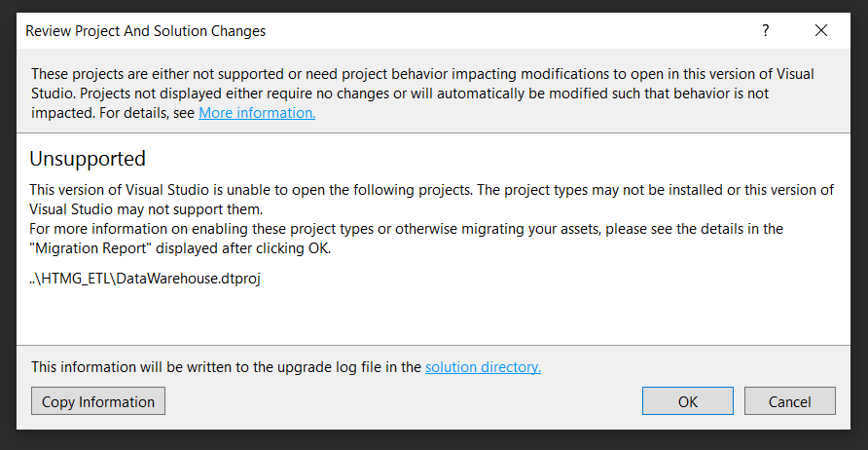This screenshot has height=450, width=868.
Task: Click the 'Visual Studio may not support them' line
Action: pos(146,209)
